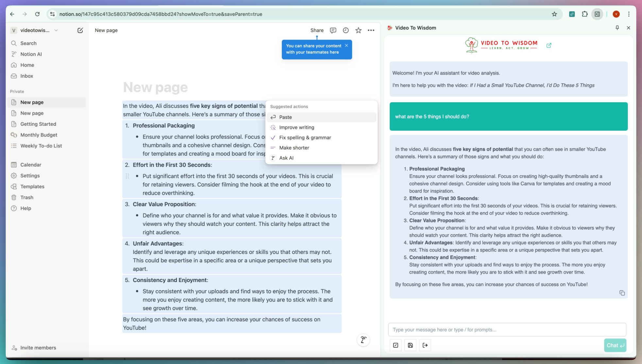Open the browser Extensions puzzle icon

(584, 14)
